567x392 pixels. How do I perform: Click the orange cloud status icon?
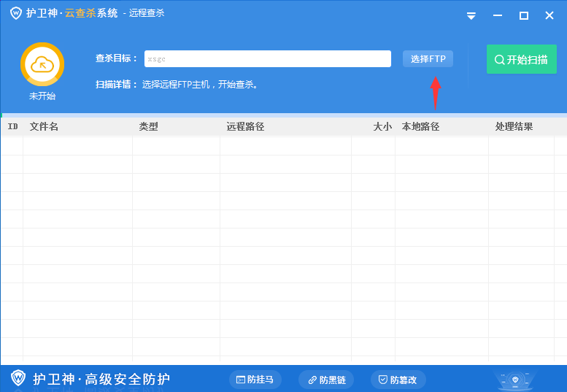tap(42, 64)
